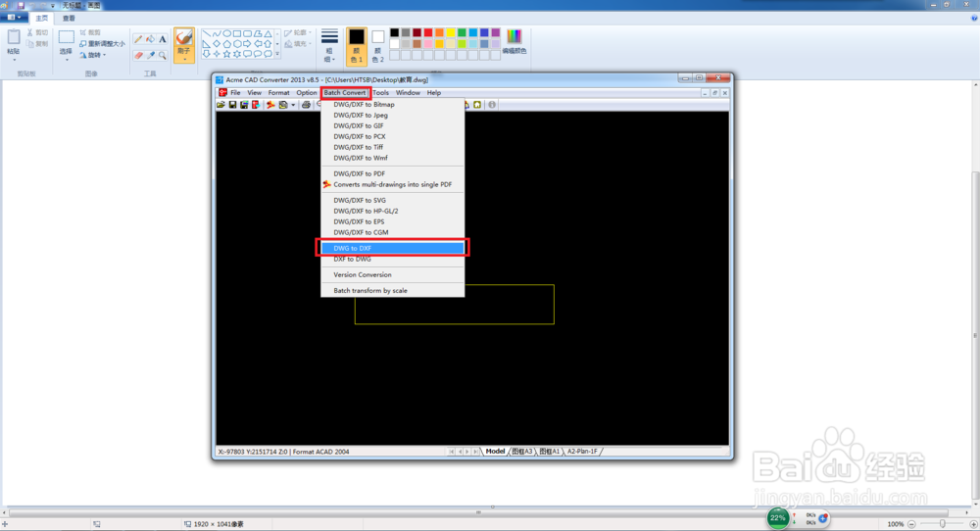The width and height of the screenshot is (980, 531).
Task: Choose DWG to DXF menu item
Action: [393, 248]
